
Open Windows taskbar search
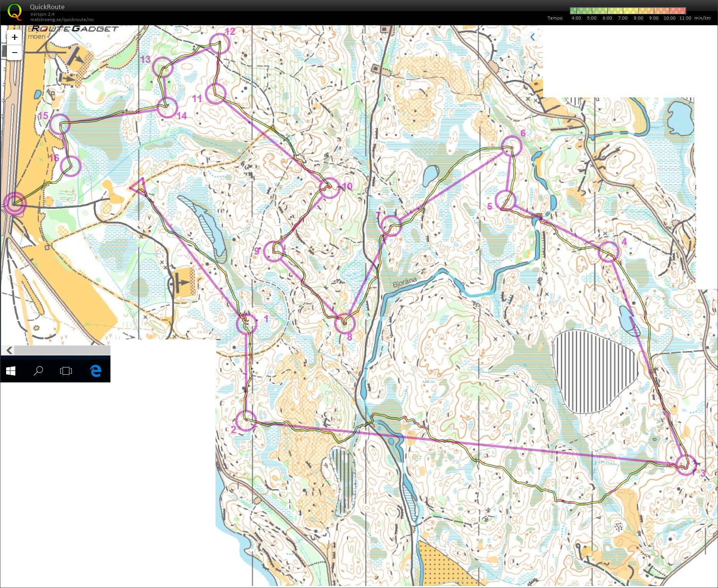(x=38, y=371)
